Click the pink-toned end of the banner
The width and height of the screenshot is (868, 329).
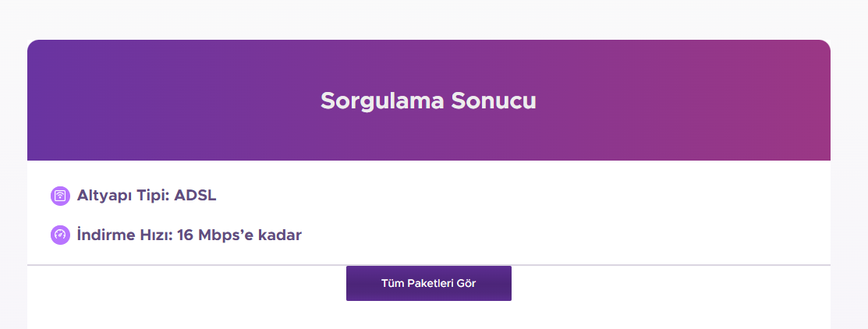pyautogui.click(x=786, y=100)
